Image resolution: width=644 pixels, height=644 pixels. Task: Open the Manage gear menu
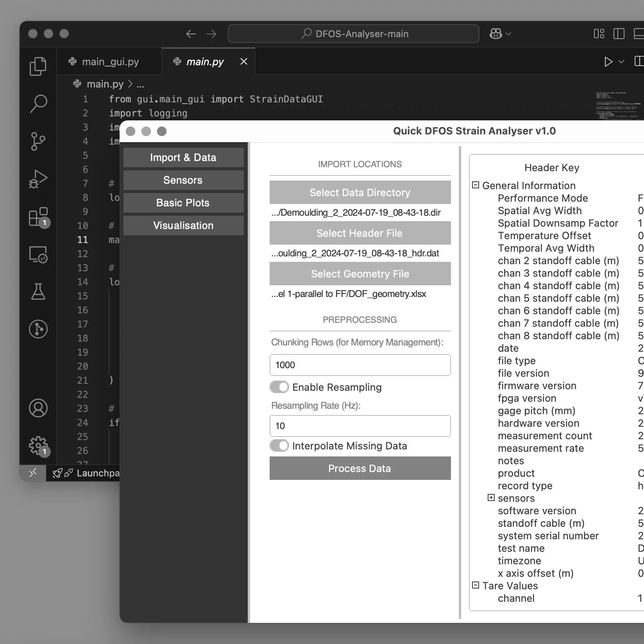(x=38, y=445)
